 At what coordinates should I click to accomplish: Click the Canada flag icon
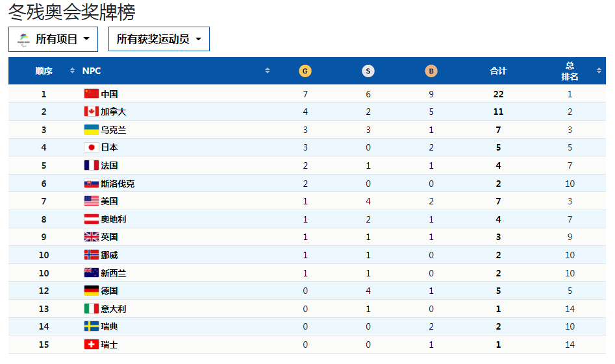[91, 112]
